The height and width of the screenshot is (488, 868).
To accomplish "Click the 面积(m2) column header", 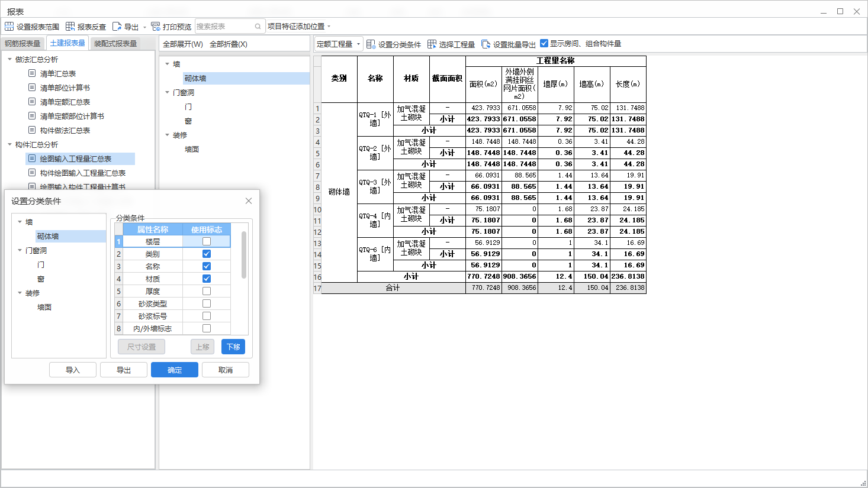I will coord(483,84).
